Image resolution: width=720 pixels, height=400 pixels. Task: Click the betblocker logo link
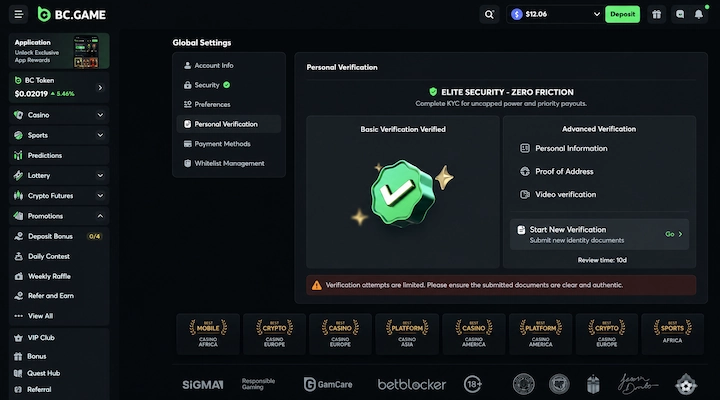pyautogui.click(x=411, y=384)
